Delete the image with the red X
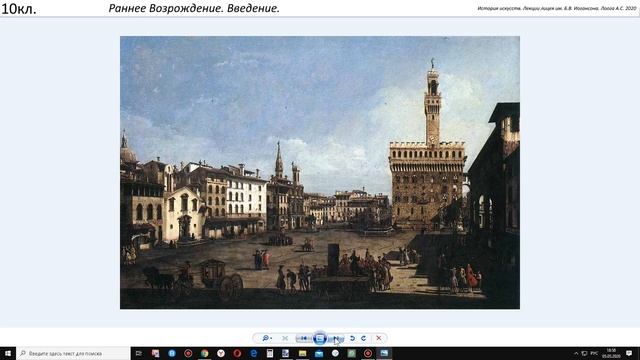The image size is (640, 360). coord(379,338)
